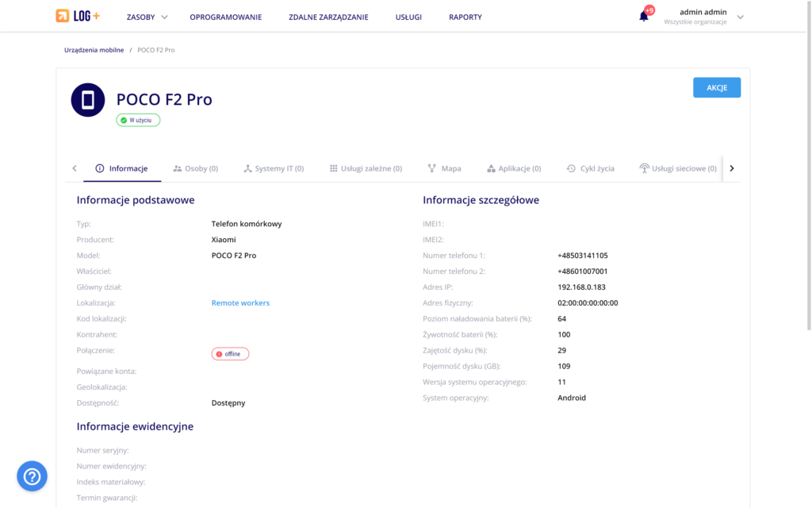Click the W użyciu status badge

pos(138,121)
